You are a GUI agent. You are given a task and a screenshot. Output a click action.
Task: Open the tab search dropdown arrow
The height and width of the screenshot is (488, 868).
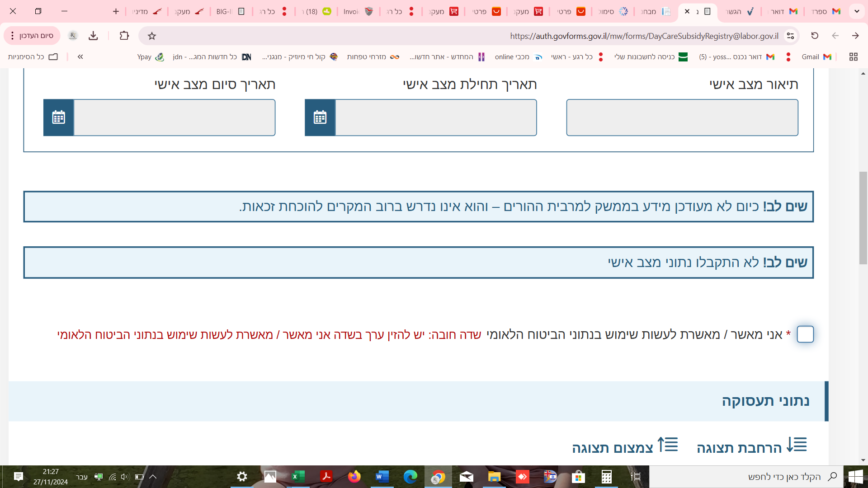[857, 11]
